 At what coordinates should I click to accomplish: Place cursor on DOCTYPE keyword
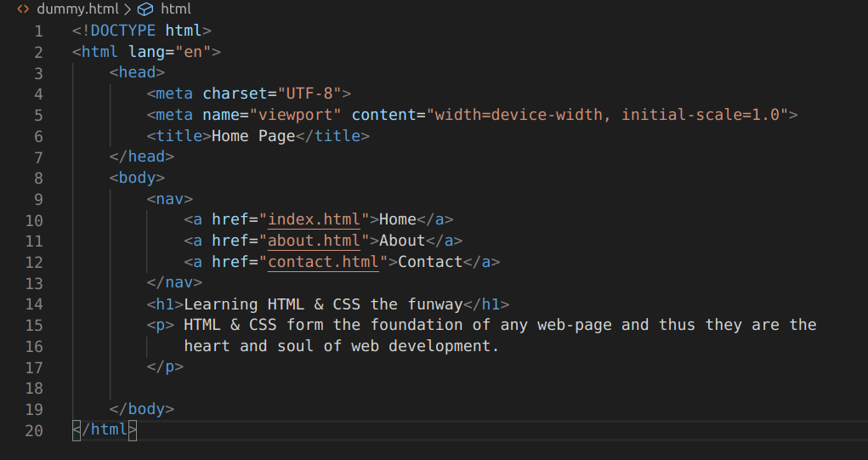coord(123,30)
